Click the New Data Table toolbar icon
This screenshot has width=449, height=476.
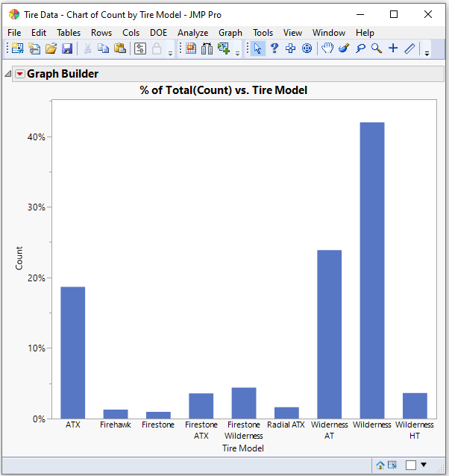pyautogui.click(x=16, y=48)
